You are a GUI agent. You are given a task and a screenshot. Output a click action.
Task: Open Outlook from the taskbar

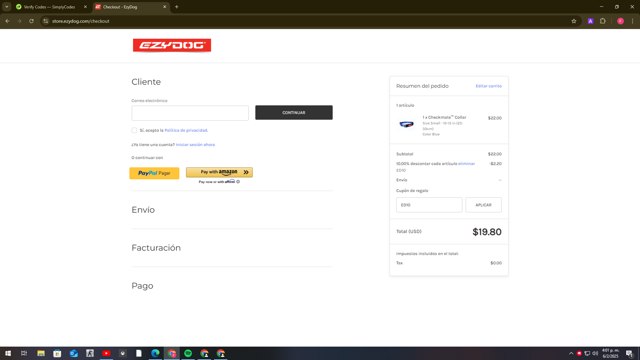[x=73, y=353]
